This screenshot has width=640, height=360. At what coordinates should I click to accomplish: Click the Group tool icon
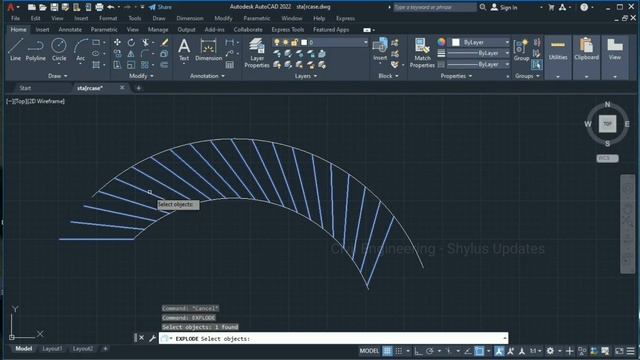coord(521,50)
